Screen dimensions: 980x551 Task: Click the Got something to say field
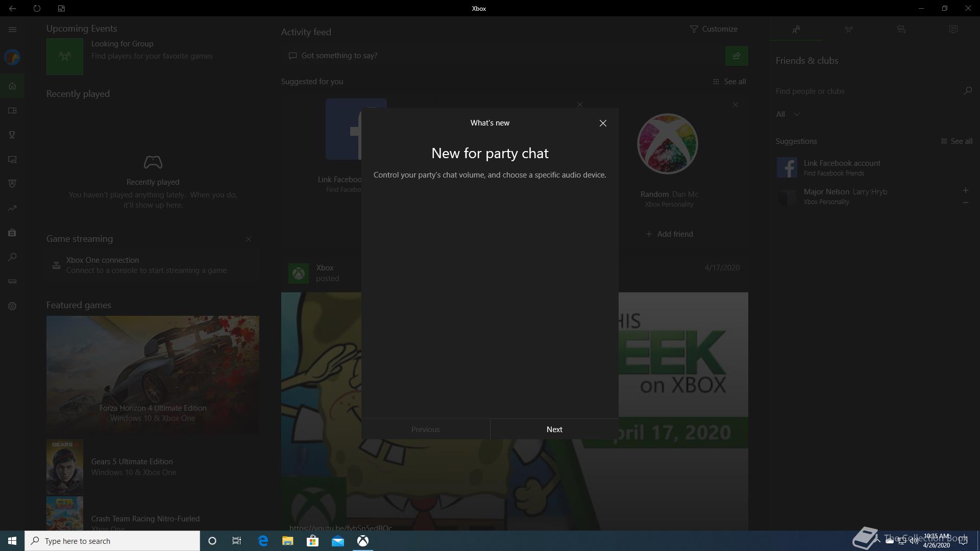(503, 56)
